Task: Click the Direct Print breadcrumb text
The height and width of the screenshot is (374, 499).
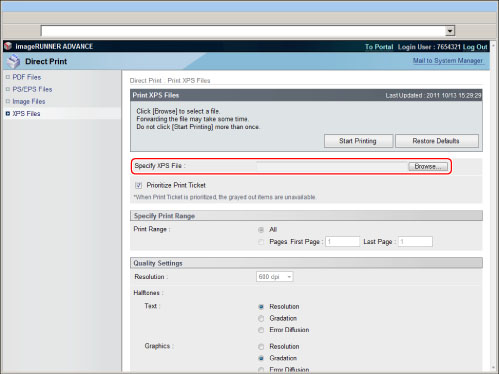Action: tap(145, 81)
